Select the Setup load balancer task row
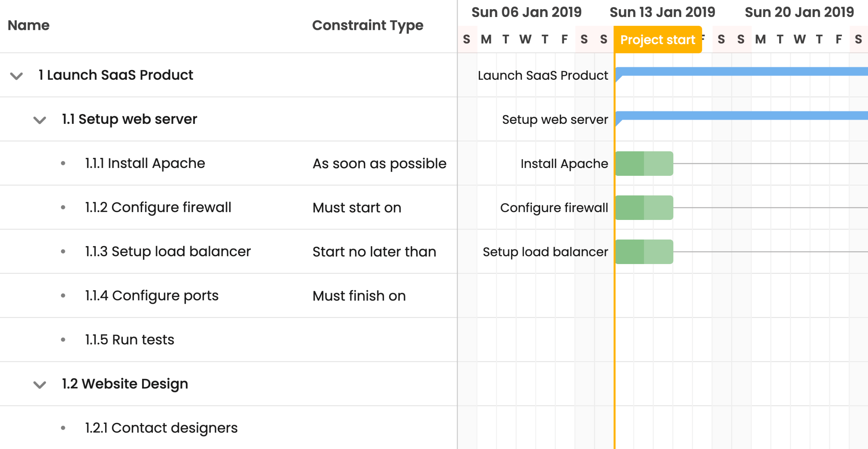 [x=168, y=251]
